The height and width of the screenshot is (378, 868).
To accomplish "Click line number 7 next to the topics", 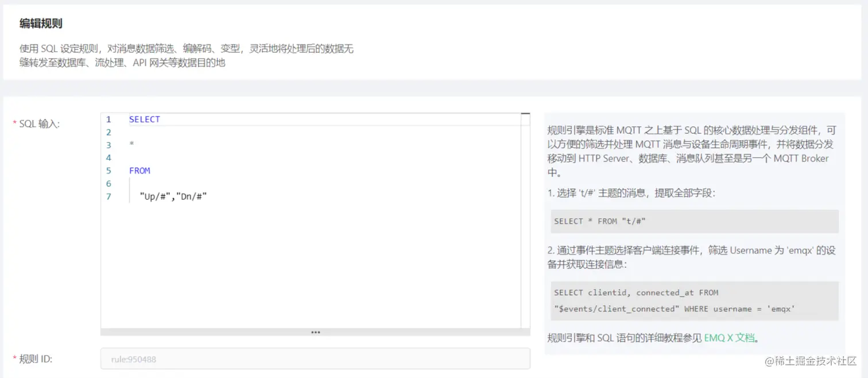I will pos(109,196).
